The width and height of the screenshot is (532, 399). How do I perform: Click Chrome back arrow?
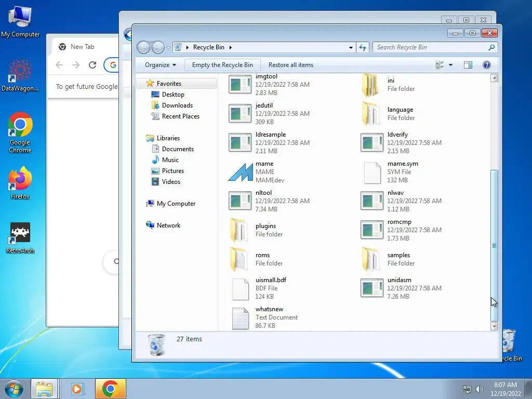tap(59, 65)
